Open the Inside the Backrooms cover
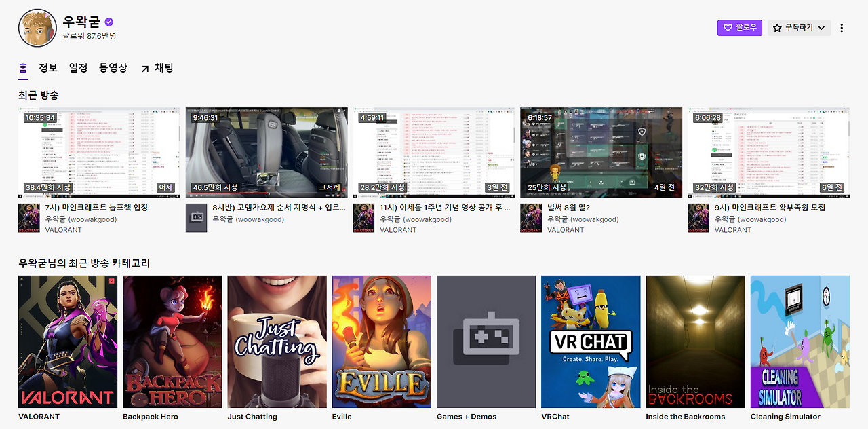The height and width of the screenshot is (429, 868). coord(695,341)
